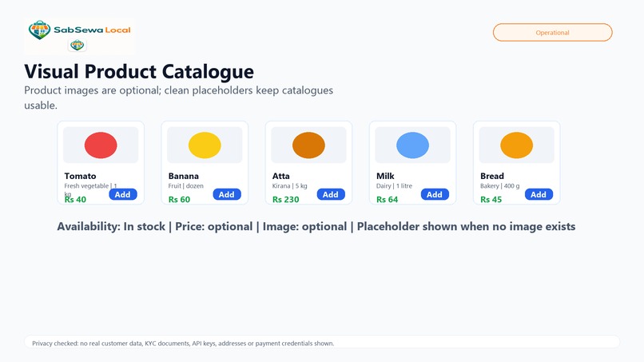Click the Rs 230 Atta price

(x=286, y=199)
